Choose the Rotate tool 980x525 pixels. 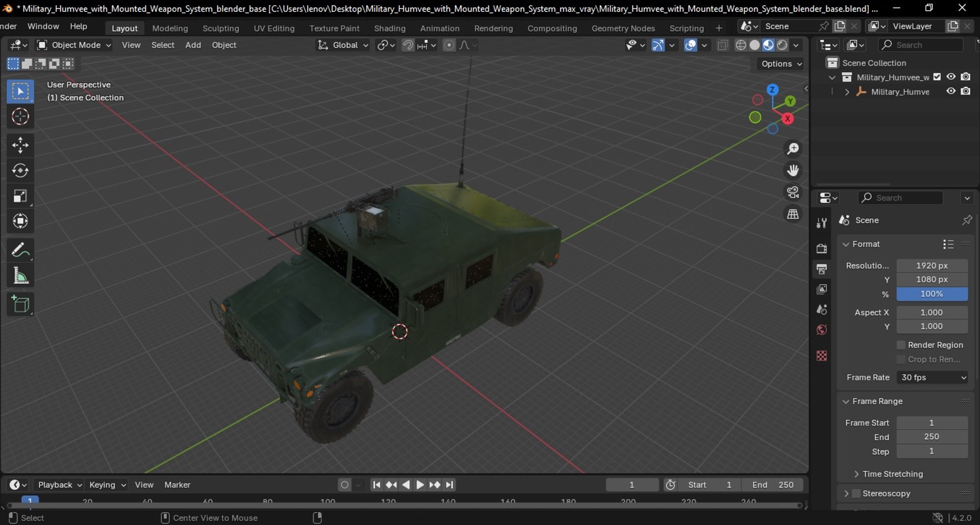pyautogui.click(x=20, y=171)
